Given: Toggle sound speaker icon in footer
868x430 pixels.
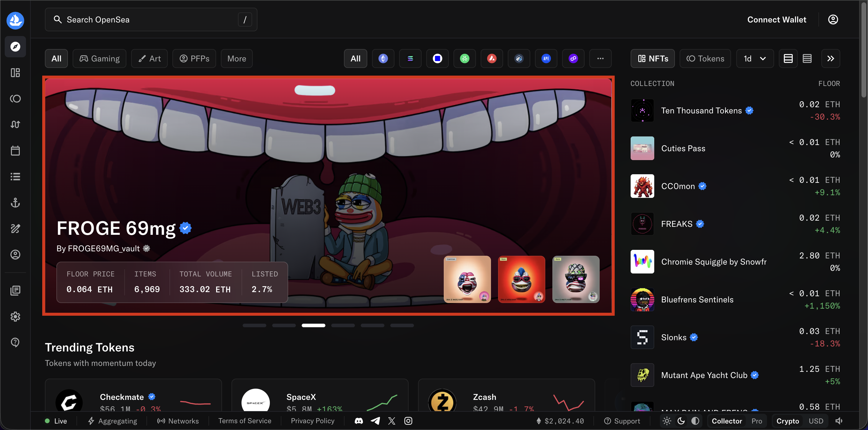Looking at the screenshot, I should tap(839, 421).
